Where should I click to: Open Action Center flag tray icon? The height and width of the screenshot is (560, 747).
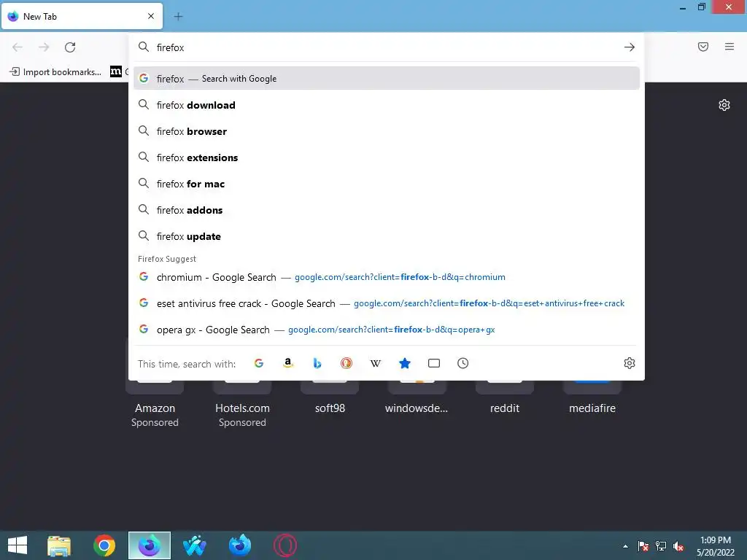(643, 546)
